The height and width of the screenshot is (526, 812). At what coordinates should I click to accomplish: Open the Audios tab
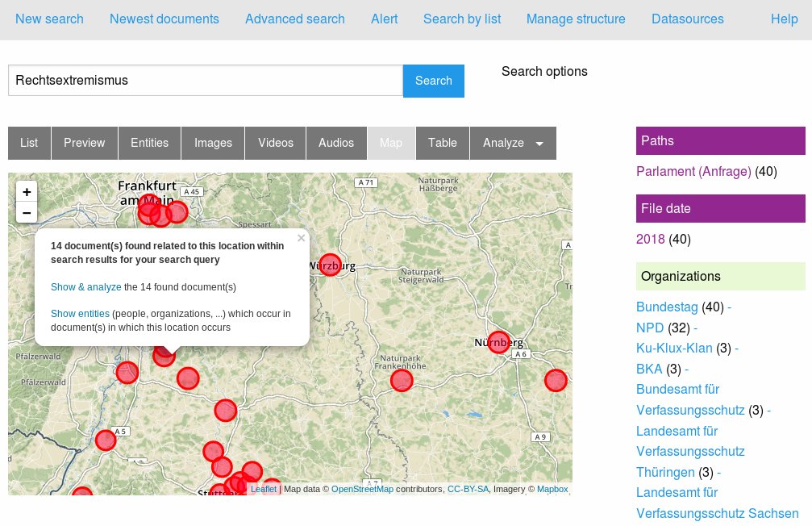coord(336,143)
